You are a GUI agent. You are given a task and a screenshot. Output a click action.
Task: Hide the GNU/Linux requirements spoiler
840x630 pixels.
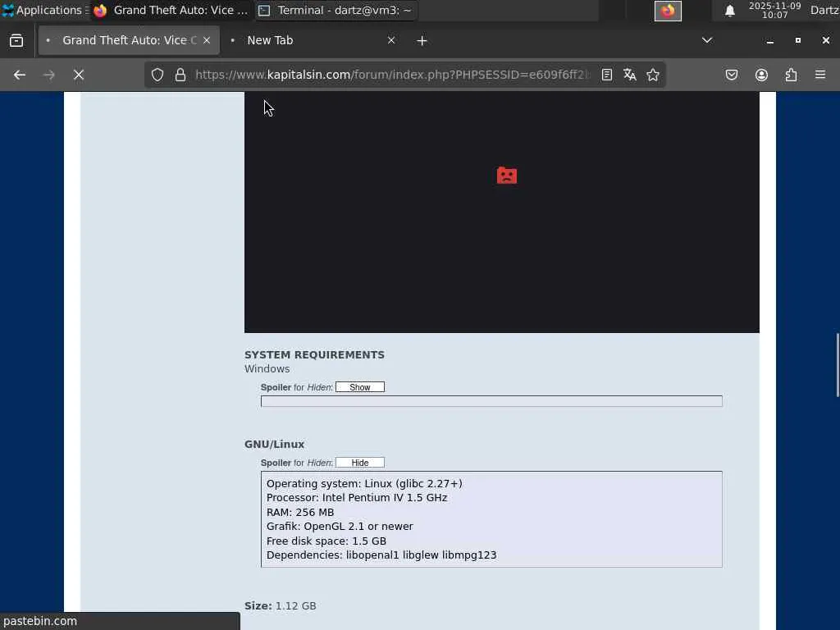tap(360, 463)
